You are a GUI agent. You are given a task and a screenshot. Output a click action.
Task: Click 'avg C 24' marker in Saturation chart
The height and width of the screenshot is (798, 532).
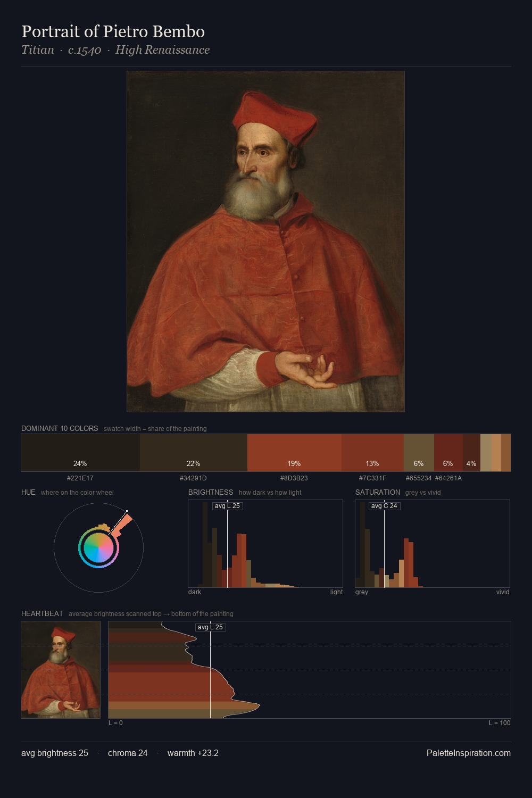click(x=384, y=506)
